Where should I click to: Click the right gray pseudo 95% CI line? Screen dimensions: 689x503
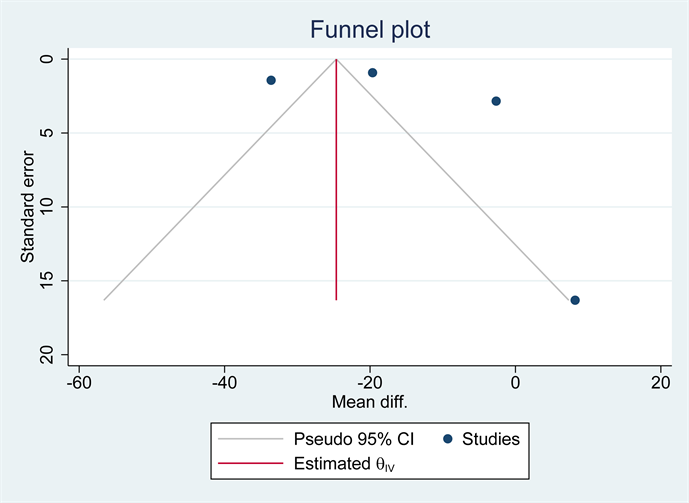pyautogui.click(x=455, y=180)
